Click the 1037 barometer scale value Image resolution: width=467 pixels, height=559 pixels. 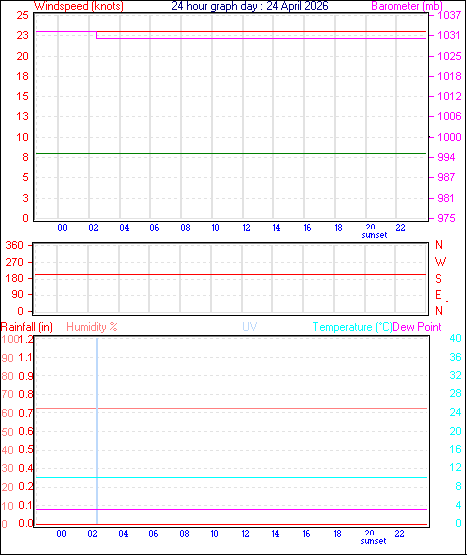pos(449,15)
